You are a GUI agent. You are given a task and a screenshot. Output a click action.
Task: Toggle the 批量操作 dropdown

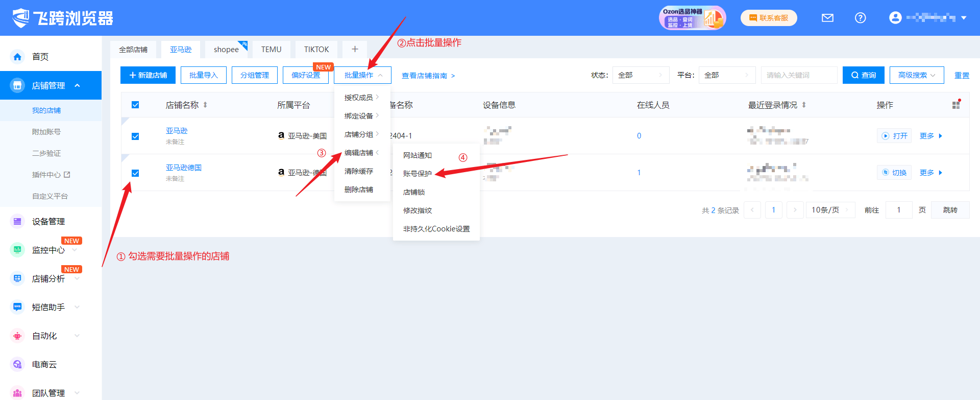(362, 75)
